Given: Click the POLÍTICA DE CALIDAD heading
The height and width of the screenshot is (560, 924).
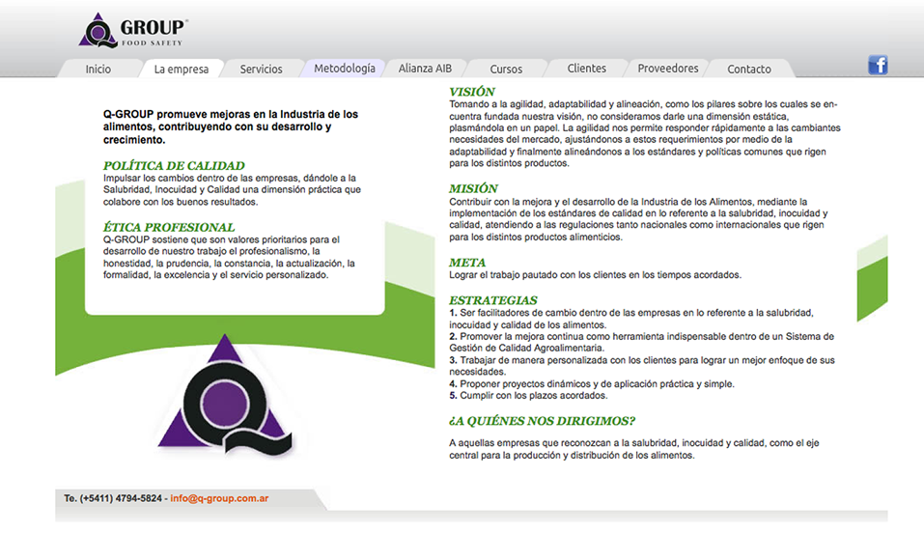Looking at the screenshot, I should [x=174, y=166].
